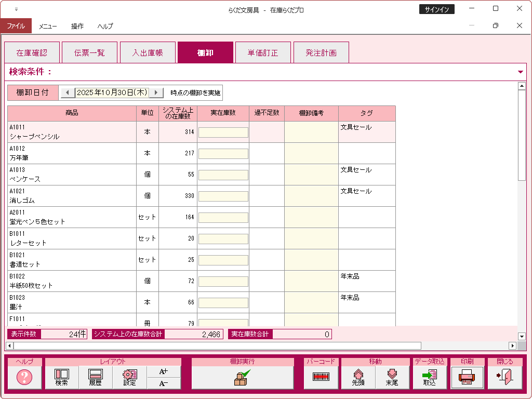The height and width of the screenshot is (399, 532).
Task: Decrease font size with A− button
Action: point(164,384)
